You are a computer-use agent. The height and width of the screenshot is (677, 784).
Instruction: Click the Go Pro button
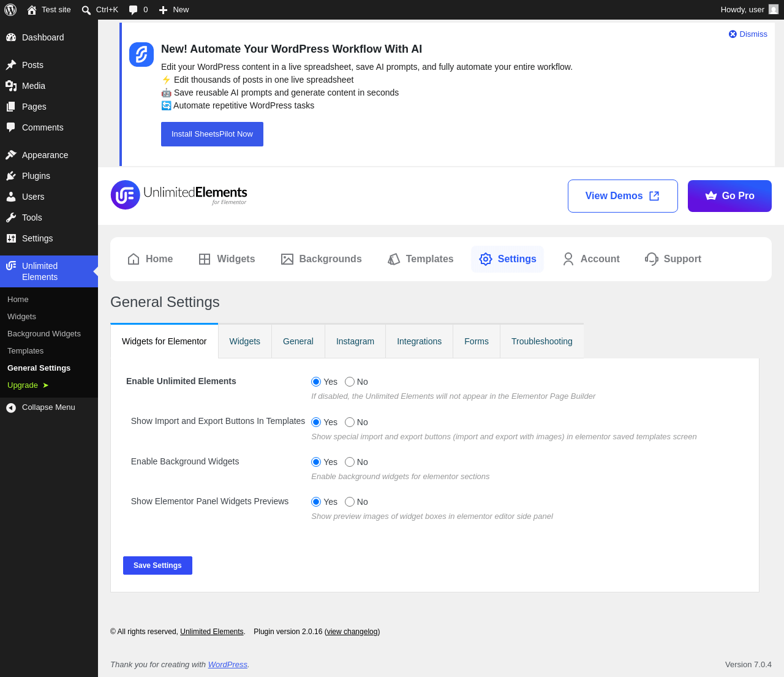(729, 196)
